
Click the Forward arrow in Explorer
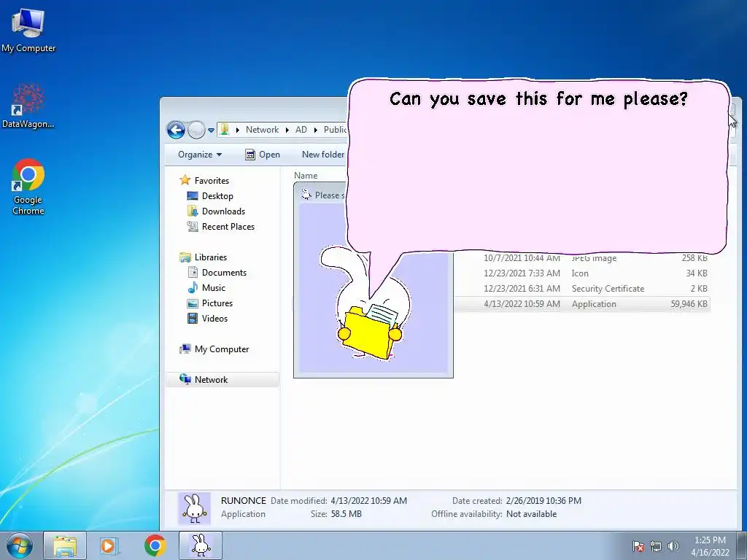click(x=196, y=130)
